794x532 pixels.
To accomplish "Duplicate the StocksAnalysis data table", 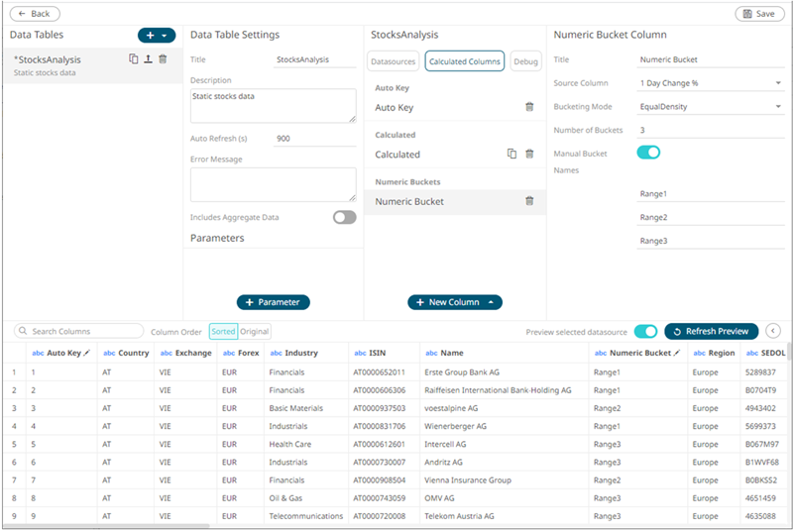I will coord(134,59).
